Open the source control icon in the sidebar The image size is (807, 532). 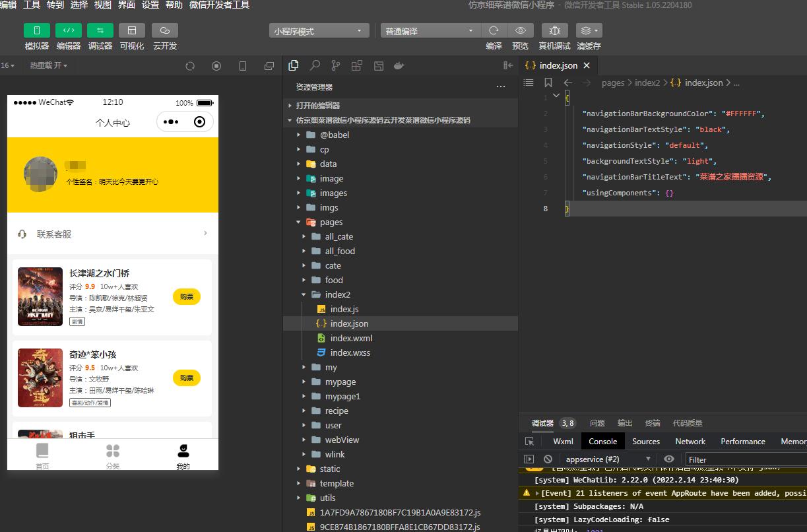coord(336,65)
